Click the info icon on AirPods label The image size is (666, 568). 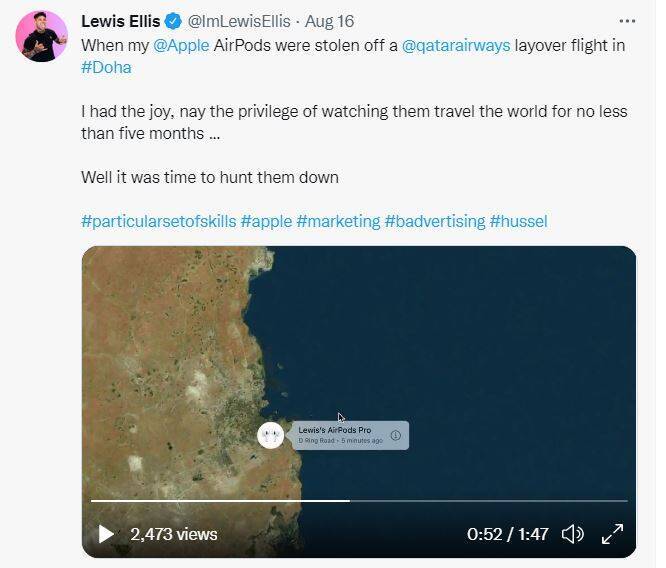pyautogui.click(x=396, y=435)
